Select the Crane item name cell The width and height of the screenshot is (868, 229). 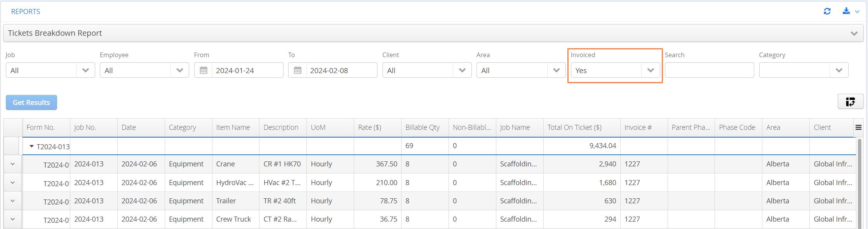coord(236,164)
